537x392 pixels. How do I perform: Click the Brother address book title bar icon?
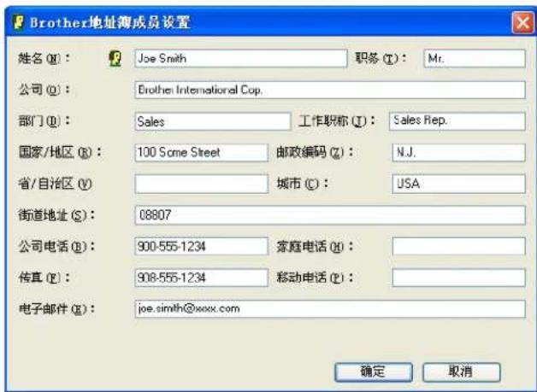(x=19, y=22)
